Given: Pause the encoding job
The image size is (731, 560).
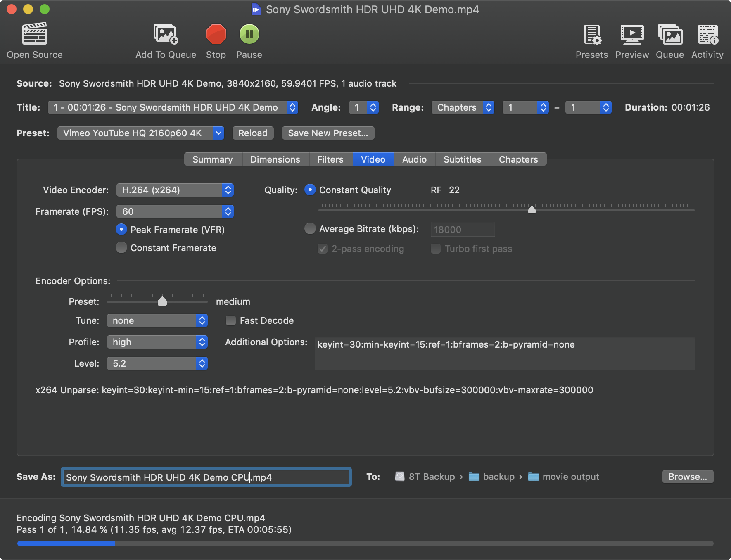Looking at the screenshot, I should pos(249,34).
